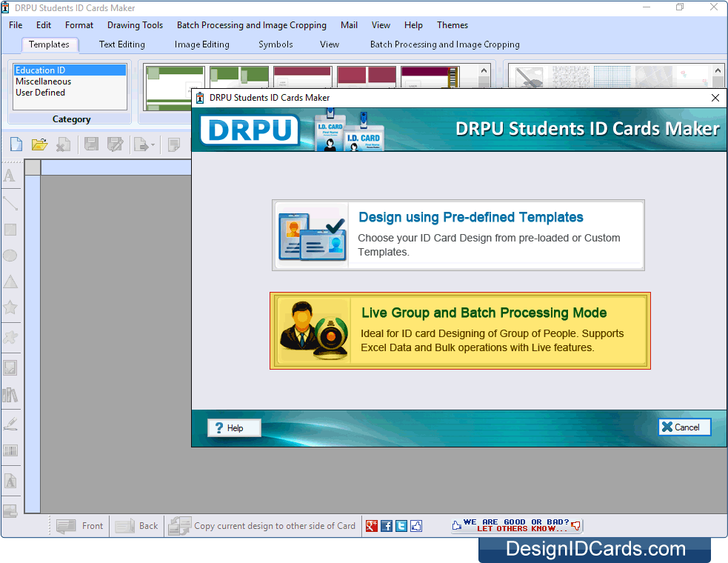Select the Ellipse shape tool
Viewport: 728px width, 563px height.
click(10, 256)
